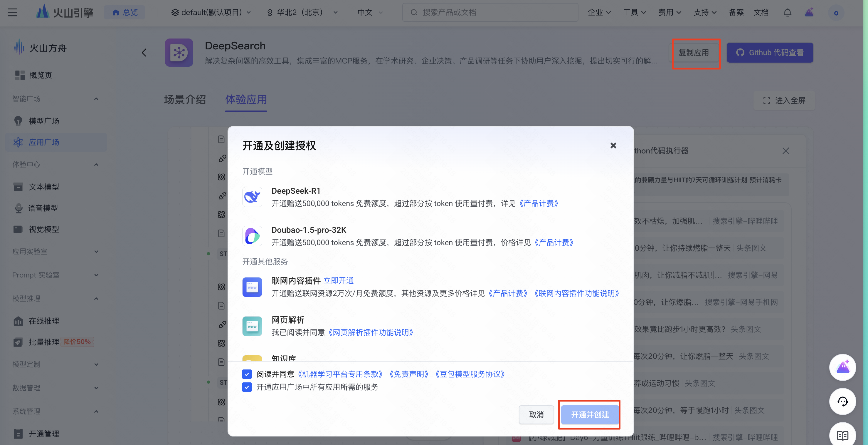
Task: Open the hamburger navigation menu
Action: [x=12, y=12]
